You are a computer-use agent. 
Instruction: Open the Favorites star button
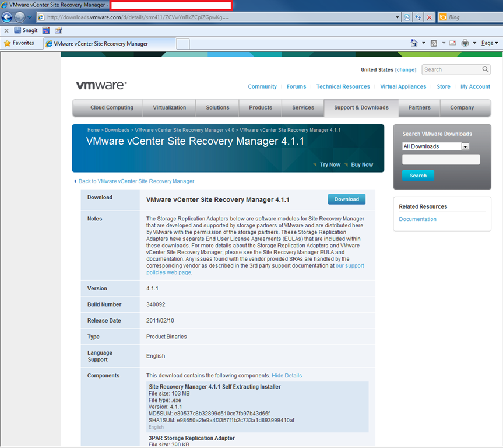click(x=19, y=43)
